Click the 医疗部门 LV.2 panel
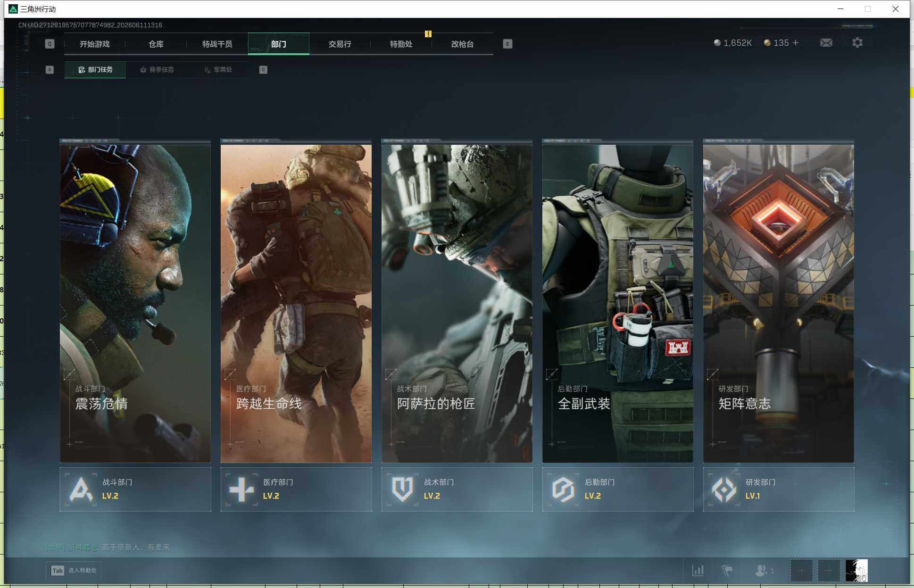Screen dimensions: 914x588 click(296, 489)
